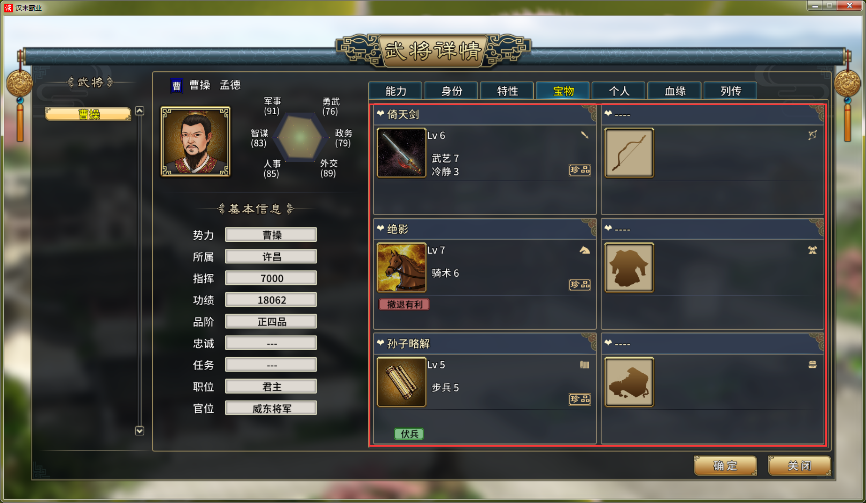Click the 倚天剑 sword item icon
This screenshot has height=503, width=866.
click(401, 153)
